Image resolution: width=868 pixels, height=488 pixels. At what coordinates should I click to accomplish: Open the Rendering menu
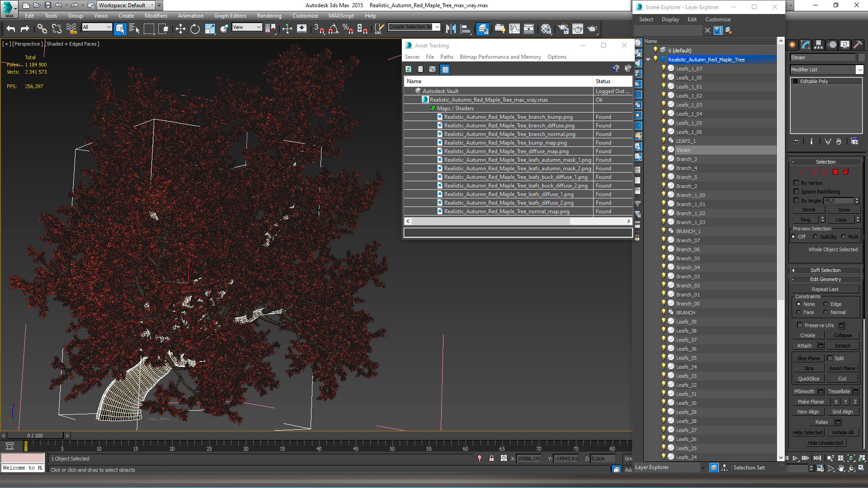point(269,15)
